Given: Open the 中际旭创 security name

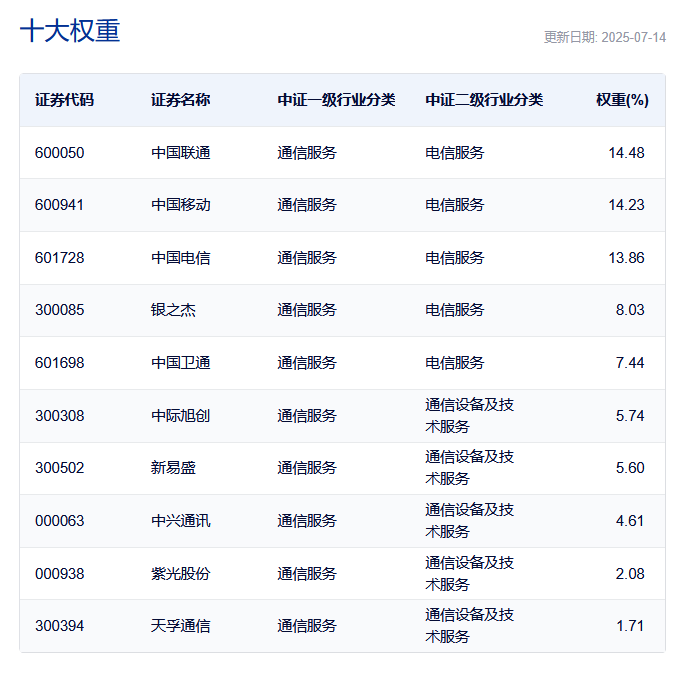Looking at the screenshot, I should tap(181, 416).
